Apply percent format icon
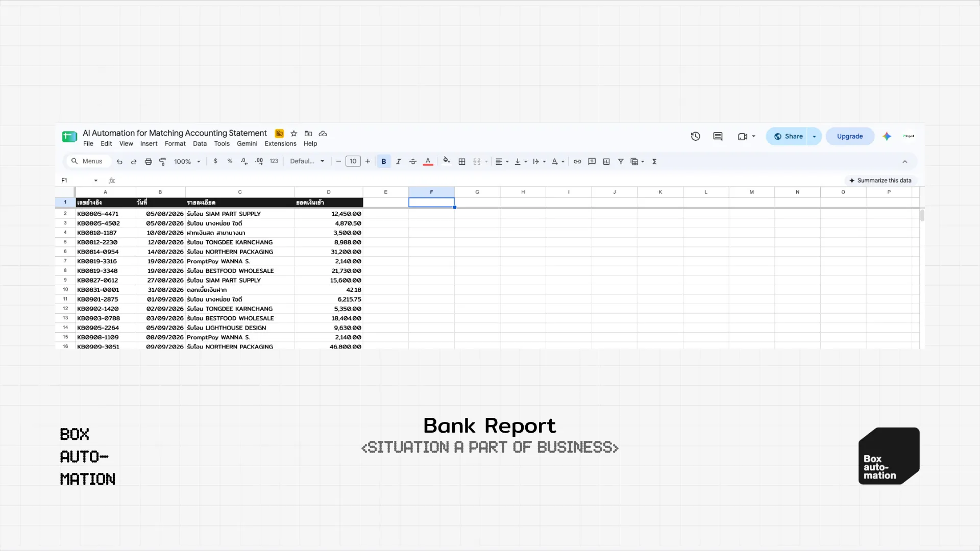The image size is (980, 551). pos(230,161)
